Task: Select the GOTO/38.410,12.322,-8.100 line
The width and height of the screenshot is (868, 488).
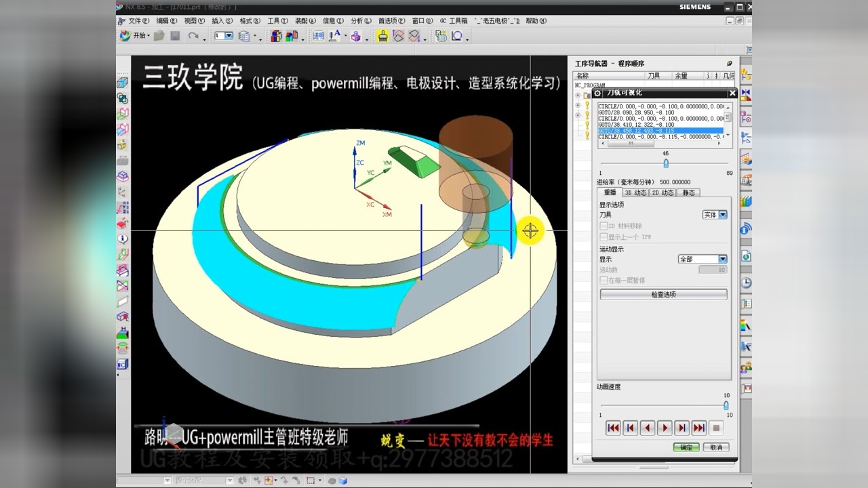Action: click(x=660, y=125)
